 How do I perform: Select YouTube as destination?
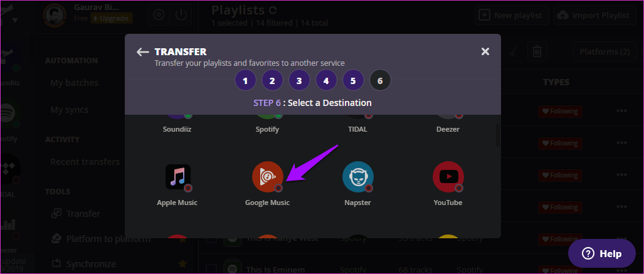click(448, 177)
